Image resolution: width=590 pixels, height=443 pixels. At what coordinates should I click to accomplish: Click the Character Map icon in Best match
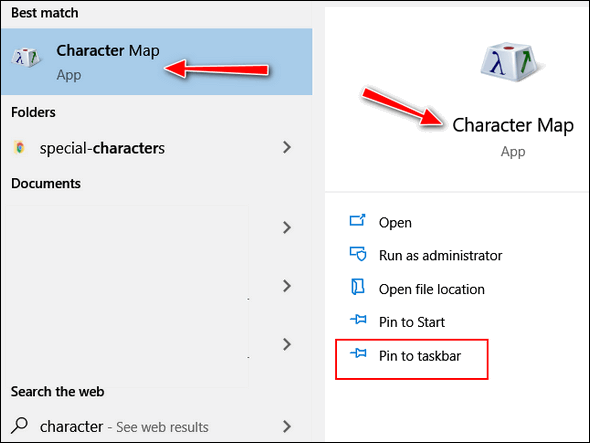(x=26, y=58)
